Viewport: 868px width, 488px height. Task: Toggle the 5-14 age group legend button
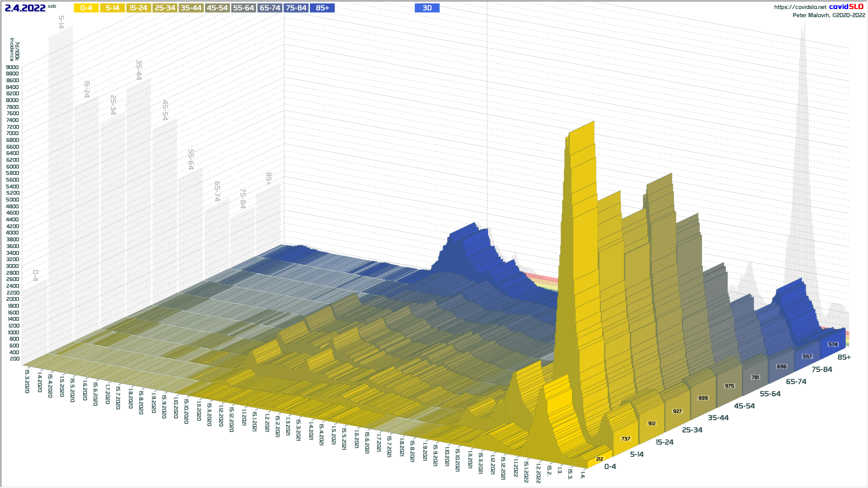point(112,8)
